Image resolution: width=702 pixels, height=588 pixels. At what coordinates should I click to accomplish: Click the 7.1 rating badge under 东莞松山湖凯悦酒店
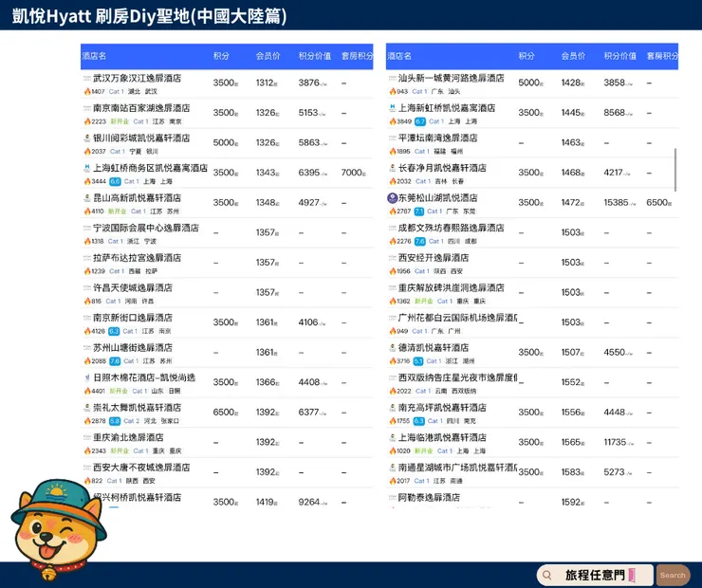coord(418,211)
